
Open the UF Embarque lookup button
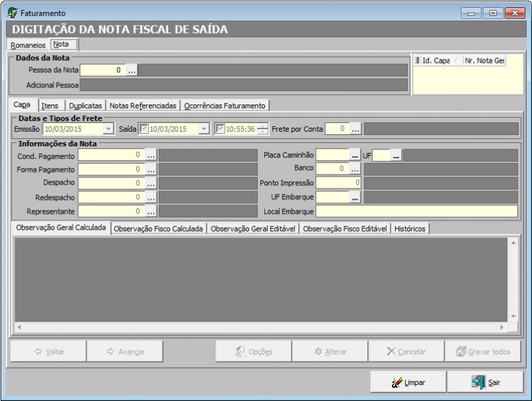click(x=354, y=197)
